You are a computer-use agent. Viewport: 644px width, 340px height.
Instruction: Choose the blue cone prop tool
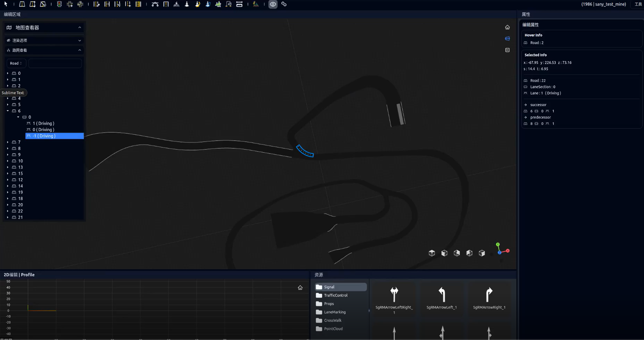tap(208, 4)
